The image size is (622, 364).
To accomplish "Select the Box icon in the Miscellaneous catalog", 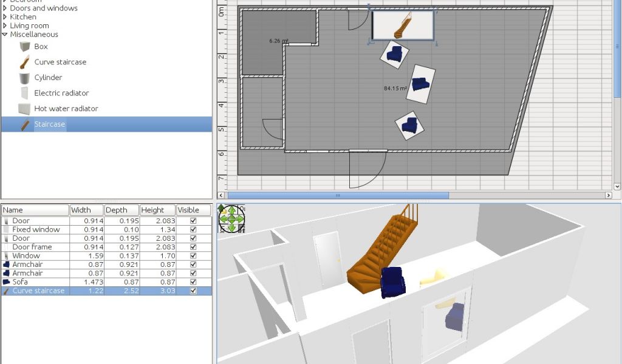I will [24, 47].
